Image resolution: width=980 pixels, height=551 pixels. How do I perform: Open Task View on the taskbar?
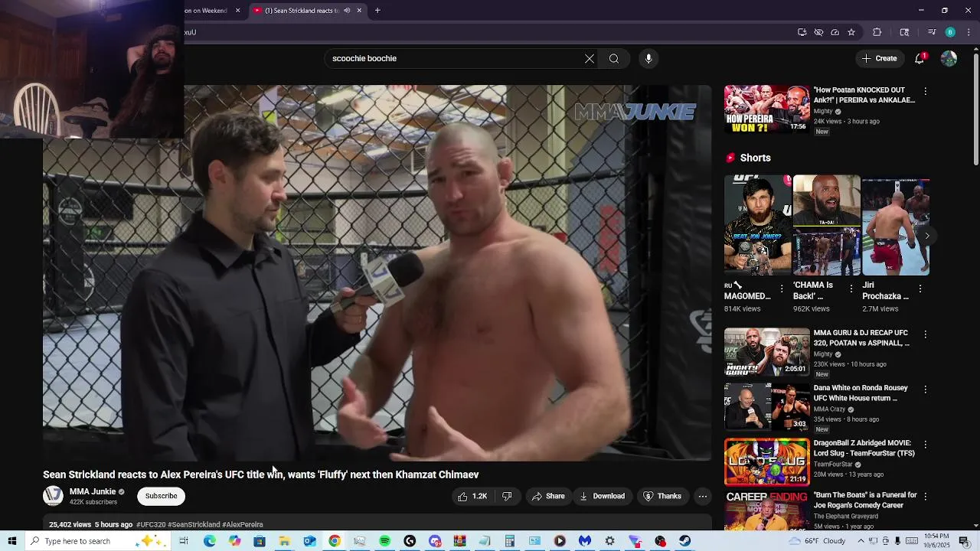pyautogui.click(x=184, y=541)
